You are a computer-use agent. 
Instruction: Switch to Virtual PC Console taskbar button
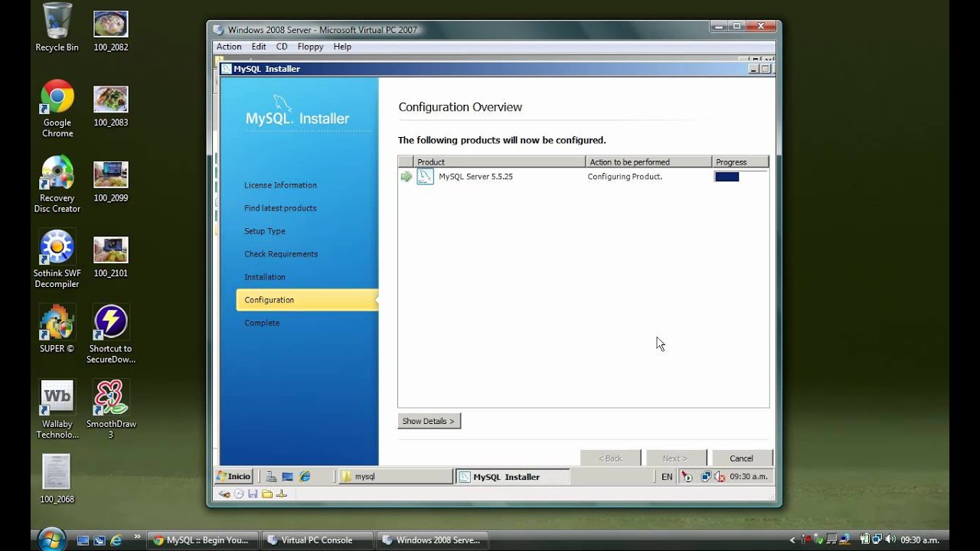(x=317, y=540)
